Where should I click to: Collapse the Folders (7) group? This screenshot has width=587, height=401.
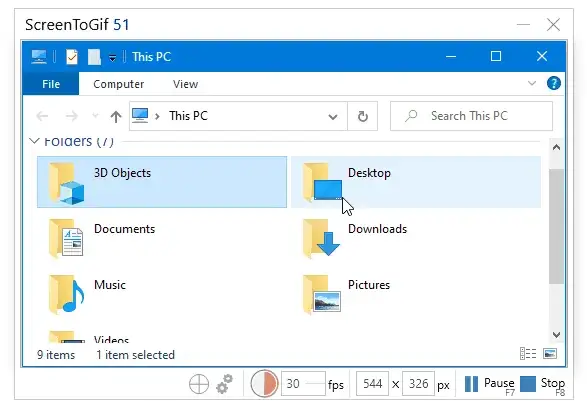click(34, 141)
